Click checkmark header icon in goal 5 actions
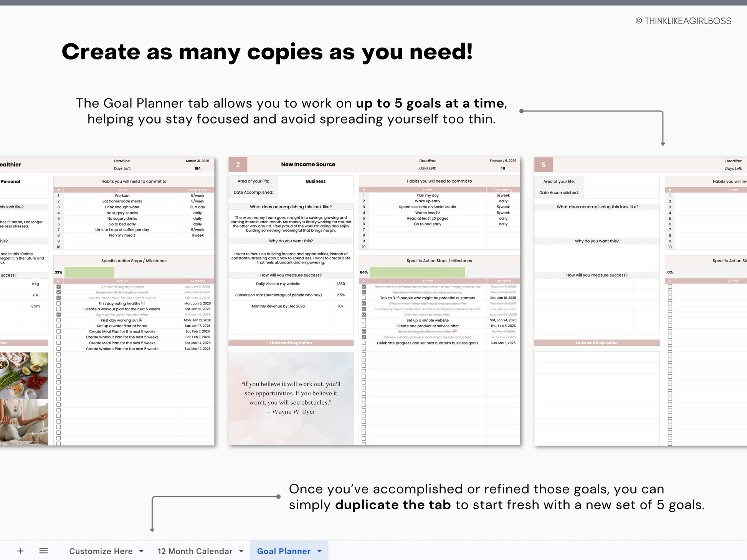 (x=670, y=281)
